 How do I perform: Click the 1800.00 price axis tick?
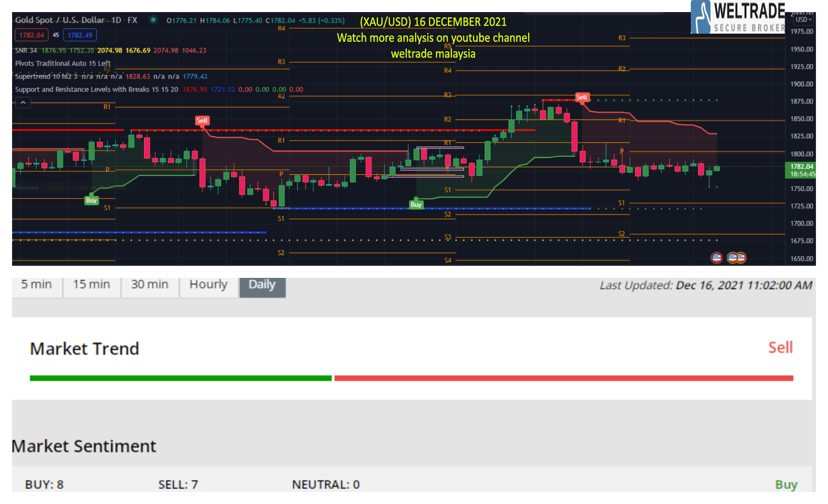(x=801, y=154)
